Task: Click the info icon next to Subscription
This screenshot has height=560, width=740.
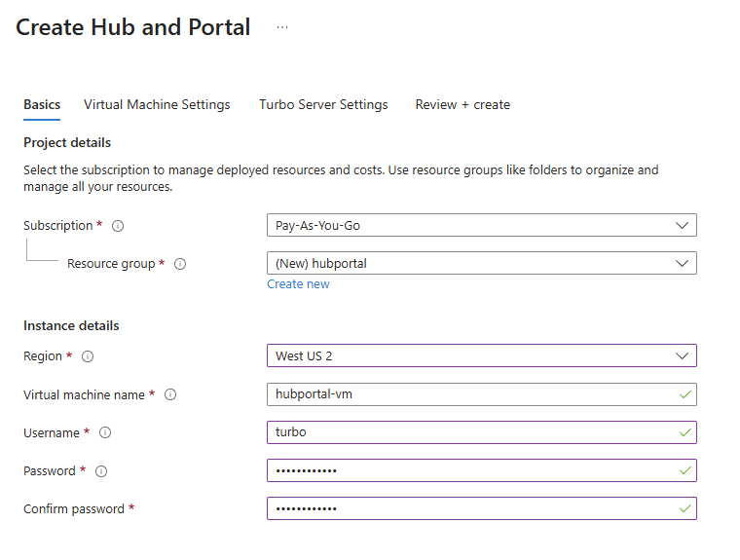Action: [118, 226]
